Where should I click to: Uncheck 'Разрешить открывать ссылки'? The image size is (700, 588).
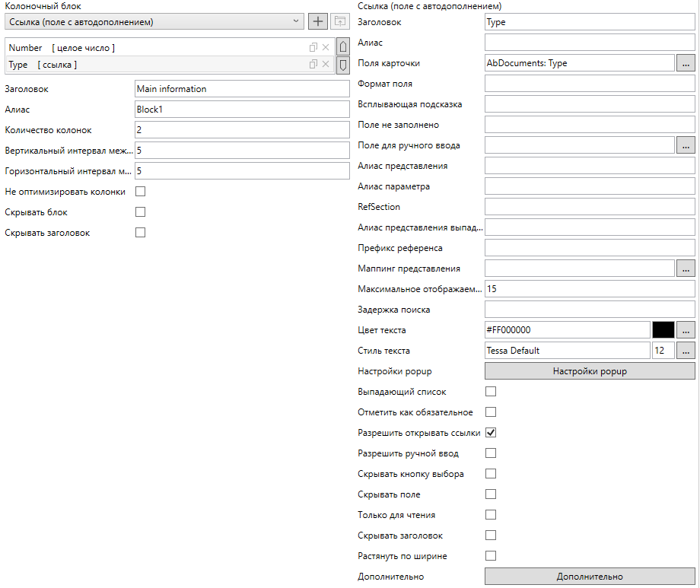point(491,433)
